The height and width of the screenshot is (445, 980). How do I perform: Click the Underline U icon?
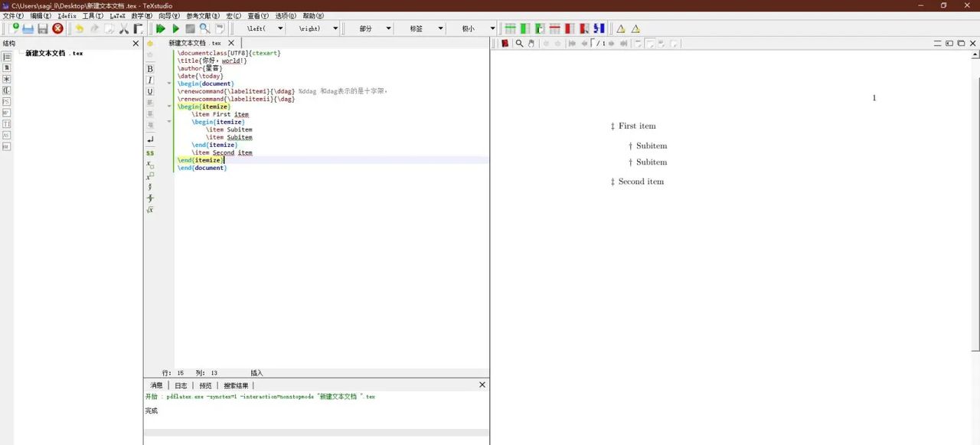coord(150,92)
